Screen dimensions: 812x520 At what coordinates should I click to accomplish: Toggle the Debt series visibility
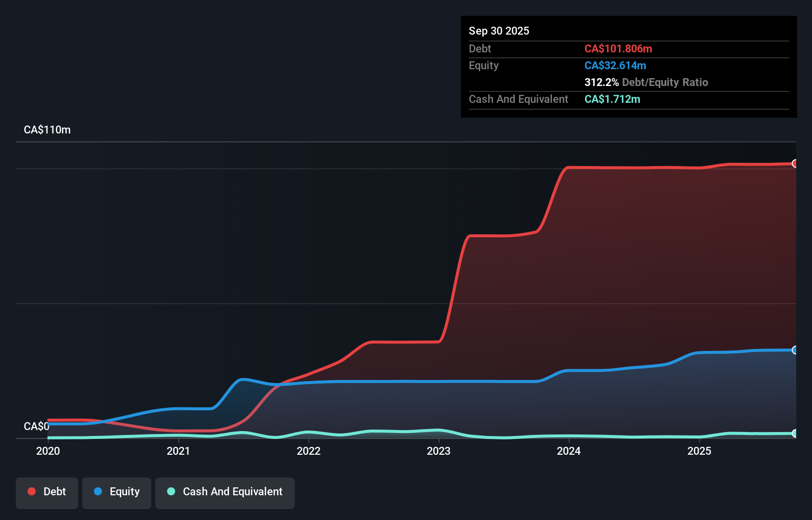[x=47, y=492]
